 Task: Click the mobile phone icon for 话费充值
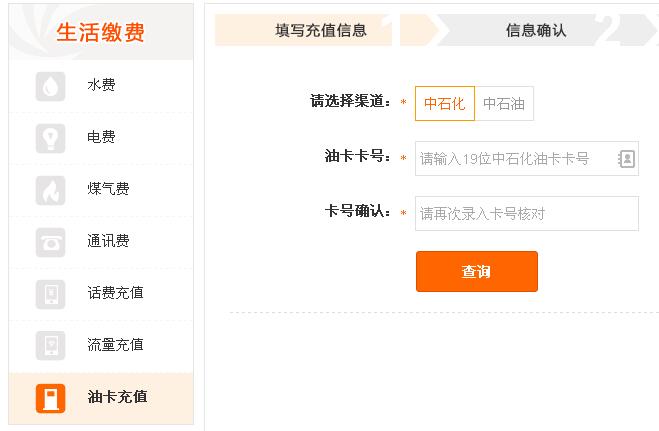50,294
